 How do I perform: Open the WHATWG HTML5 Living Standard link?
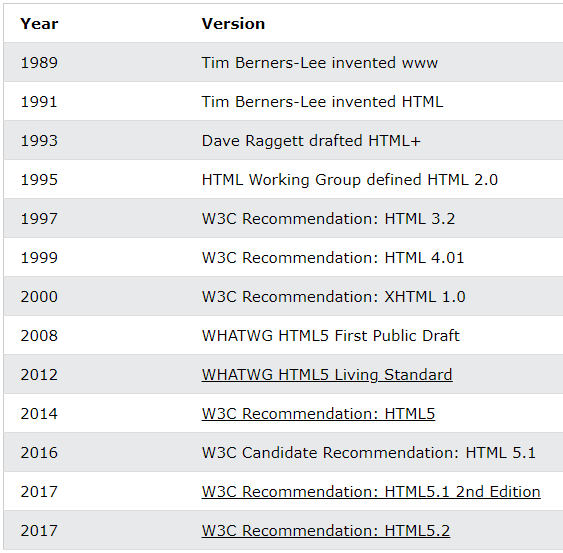pos(327,375)
